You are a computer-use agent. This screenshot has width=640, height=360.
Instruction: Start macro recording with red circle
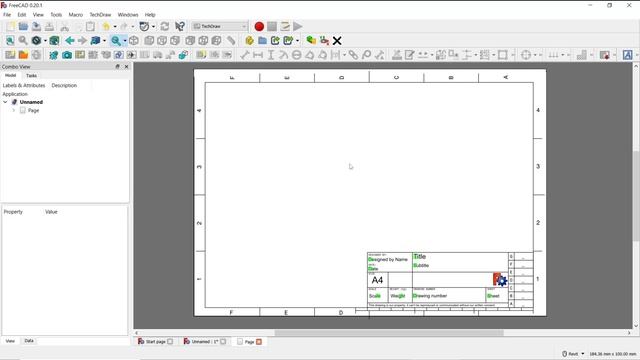[x=259, y=27]
